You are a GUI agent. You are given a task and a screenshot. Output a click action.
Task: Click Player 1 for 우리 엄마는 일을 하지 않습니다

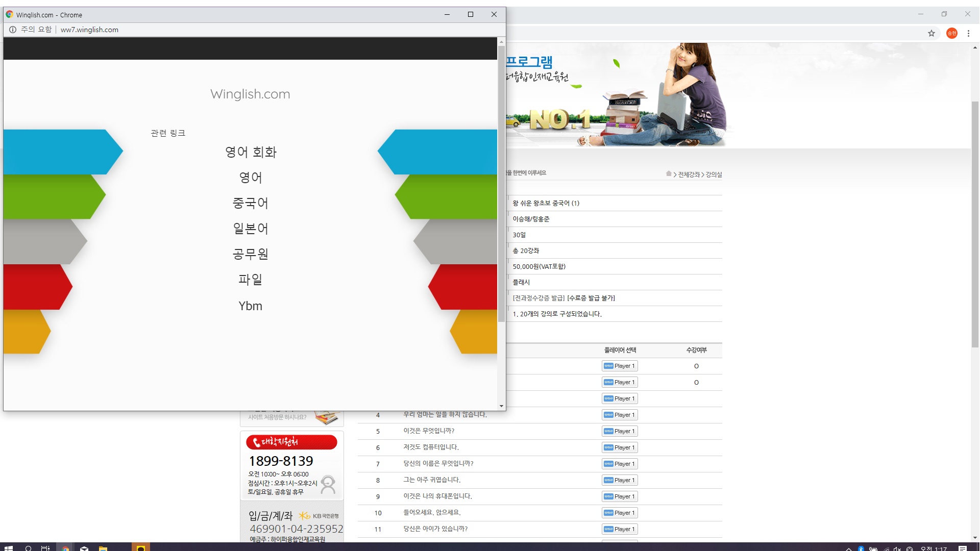click(620, 415)
